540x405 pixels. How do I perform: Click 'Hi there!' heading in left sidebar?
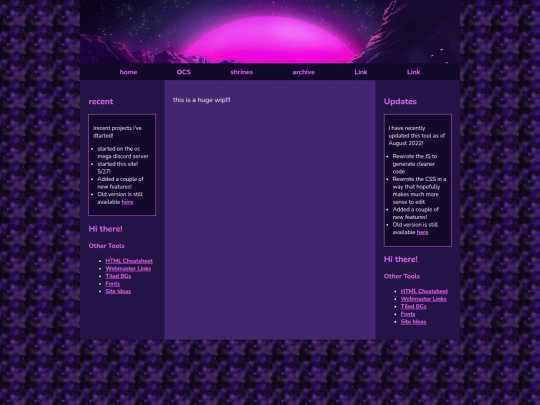point(105,229)
